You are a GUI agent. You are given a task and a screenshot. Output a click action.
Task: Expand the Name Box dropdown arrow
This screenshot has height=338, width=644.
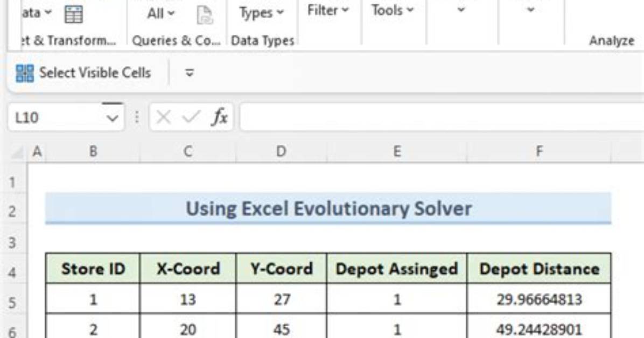coord(112,118)
